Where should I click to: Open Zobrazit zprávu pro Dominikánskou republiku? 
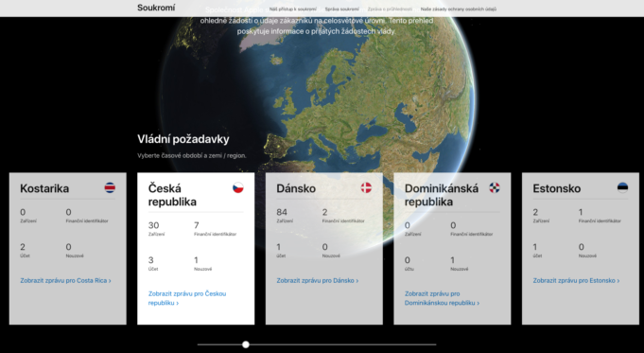point(442,298)
